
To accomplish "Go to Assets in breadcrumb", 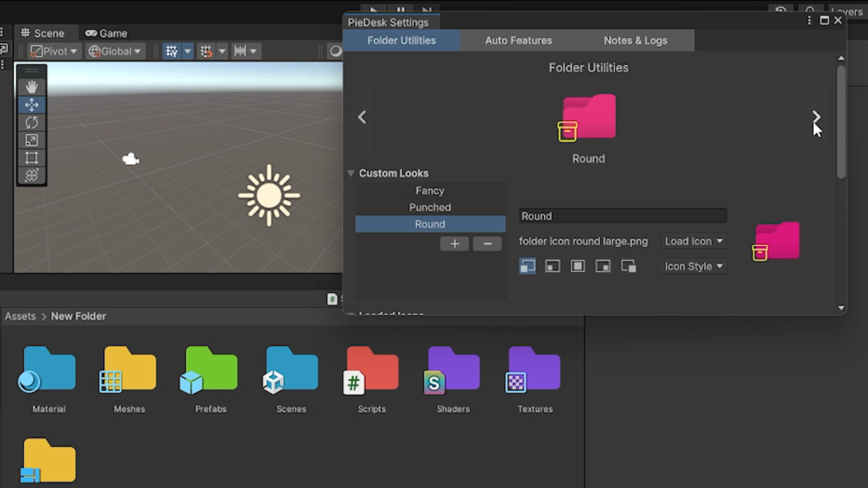I will click(x=20, y=316).
